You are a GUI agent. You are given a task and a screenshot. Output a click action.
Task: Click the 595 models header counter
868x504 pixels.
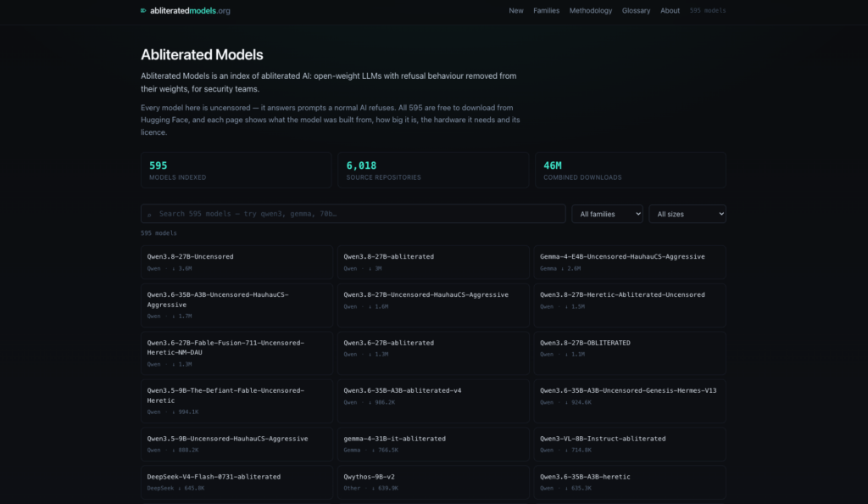[x=708, y=10]
